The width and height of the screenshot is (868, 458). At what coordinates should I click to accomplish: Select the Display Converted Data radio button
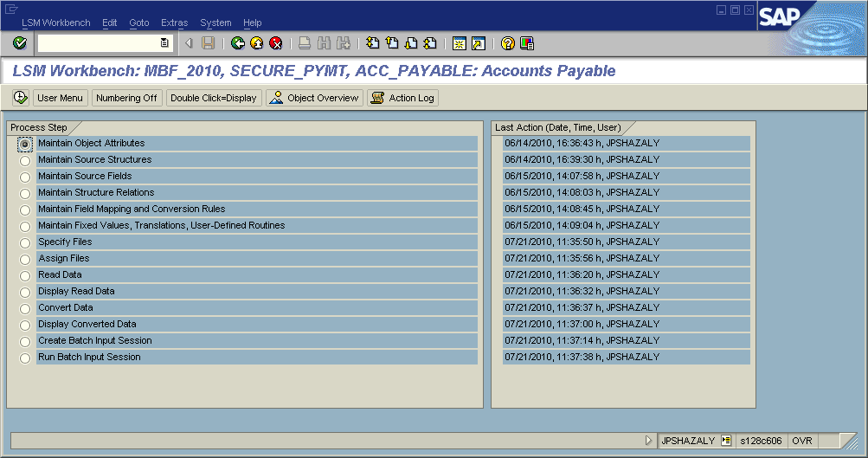[25, 325]
